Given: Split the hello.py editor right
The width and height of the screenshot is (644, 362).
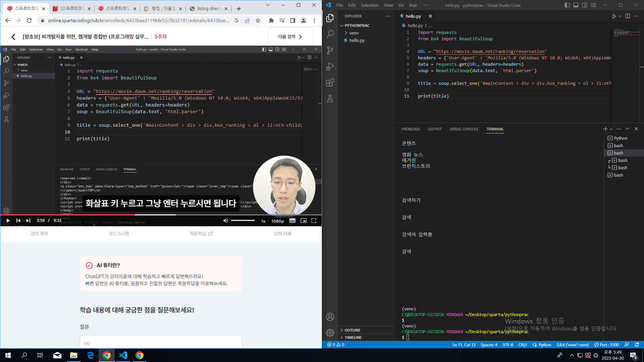Looking at the screenshot, I should 628,16.
